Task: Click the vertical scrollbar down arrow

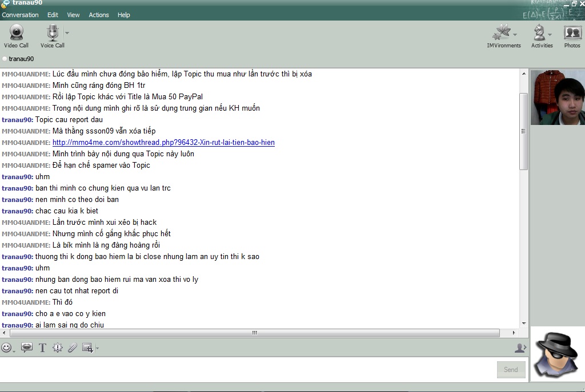Action: [524, 324]
